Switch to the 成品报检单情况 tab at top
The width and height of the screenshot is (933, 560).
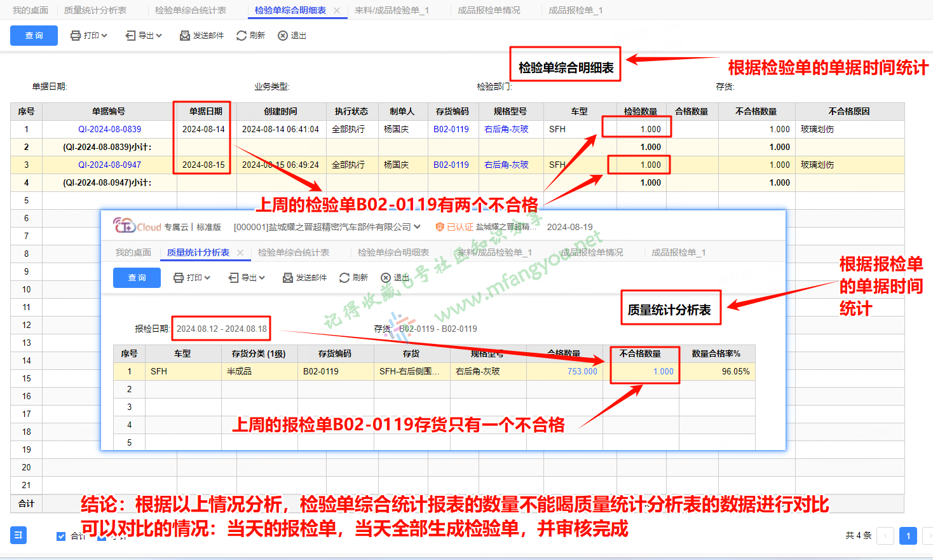tap(489, 10)
